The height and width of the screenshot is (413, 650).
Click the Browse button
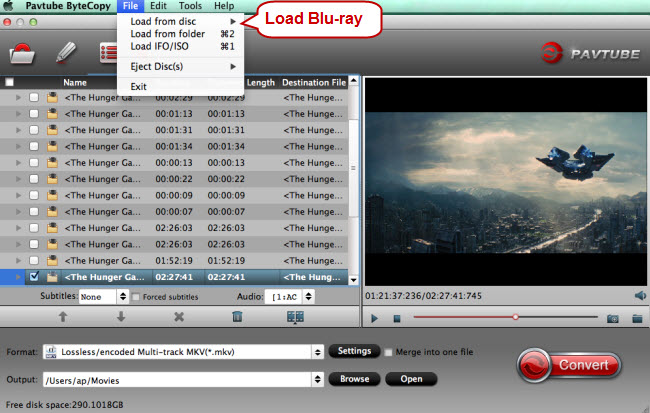(x=354, y=379)
